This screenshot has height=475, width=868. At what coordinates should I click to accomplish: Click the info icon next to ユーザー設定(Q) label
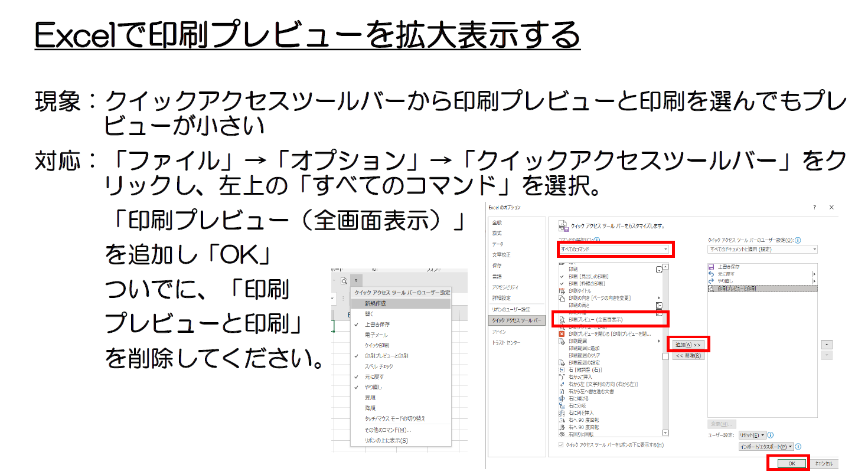coord(798,240)
